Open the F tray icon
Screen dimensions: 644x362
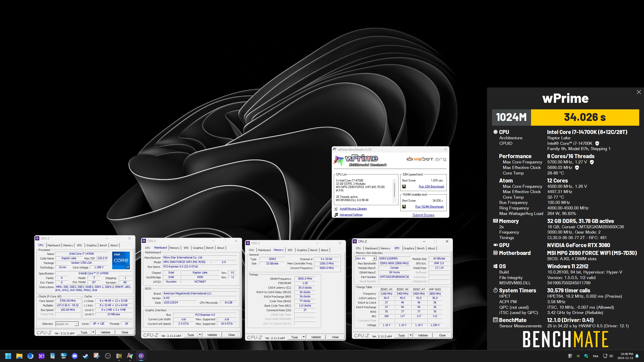click(x=570, y=356)
